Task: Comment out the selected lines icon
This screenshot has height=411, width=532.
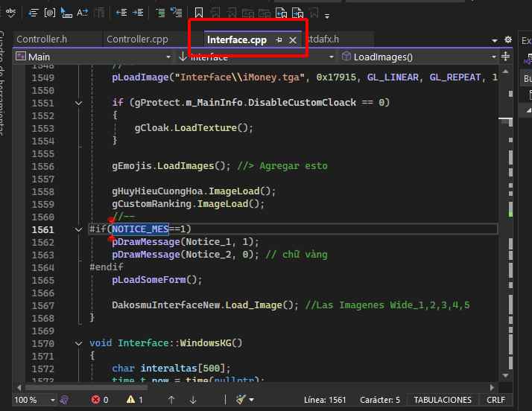Action: tap(160, 13)
